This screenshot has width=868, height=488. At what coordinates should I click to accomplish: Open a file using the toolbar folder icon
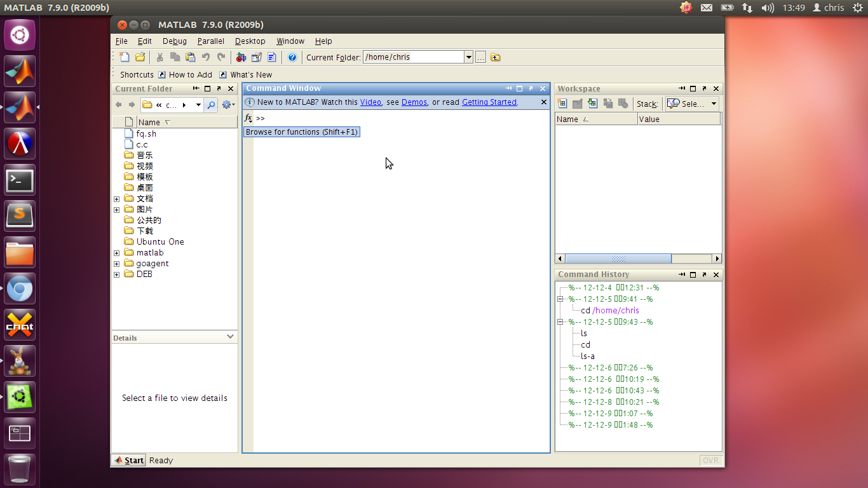(140, 57)
